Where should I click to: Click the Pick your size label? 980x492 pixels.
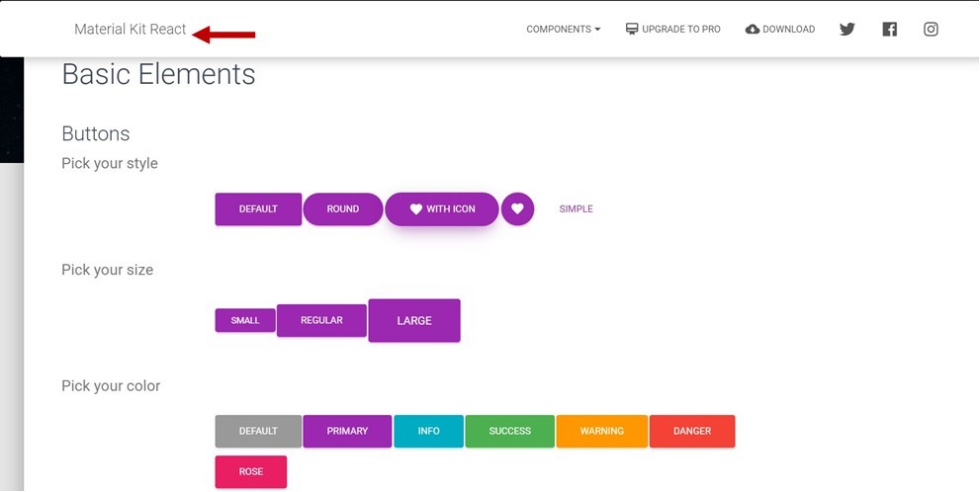[107, 270]
